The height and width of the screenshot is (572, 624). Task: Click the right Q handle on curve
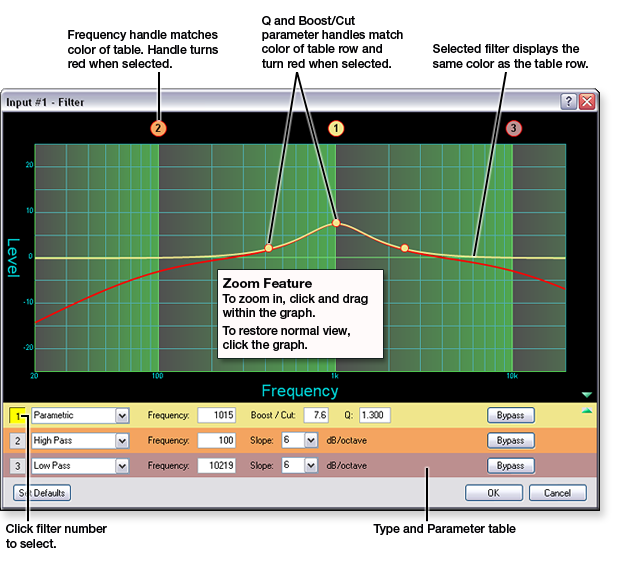pos(404,247)
